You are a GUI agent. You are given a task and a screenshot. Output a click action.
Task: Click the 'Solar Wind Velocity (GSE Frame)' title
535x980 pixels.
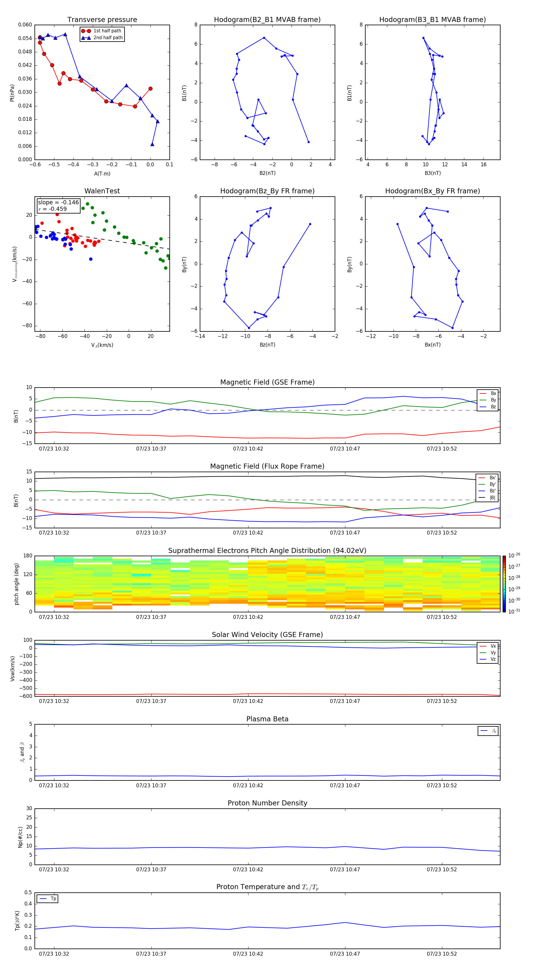coord(267,635)
